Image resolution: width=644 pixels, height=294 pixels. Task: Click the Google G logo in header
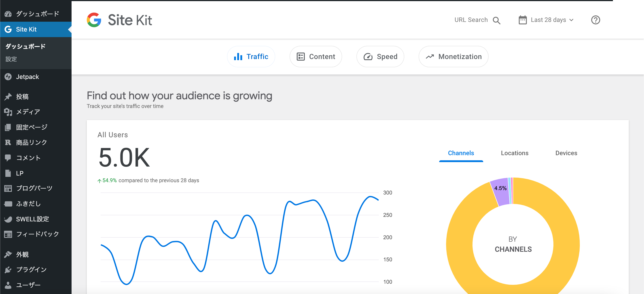tap(94, 20)
